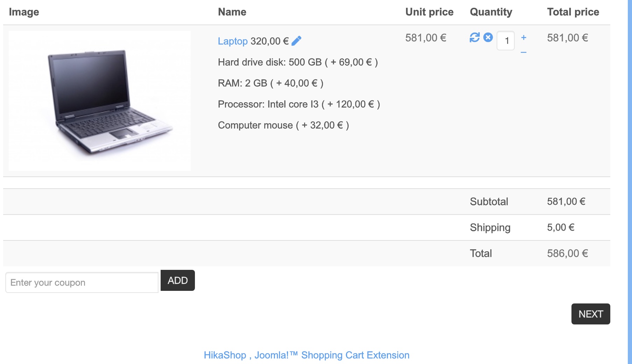This screenshot has height=364, width=632.
Task: Decrease Laptop quantity with the minus sign
Action: click(524, 52)
